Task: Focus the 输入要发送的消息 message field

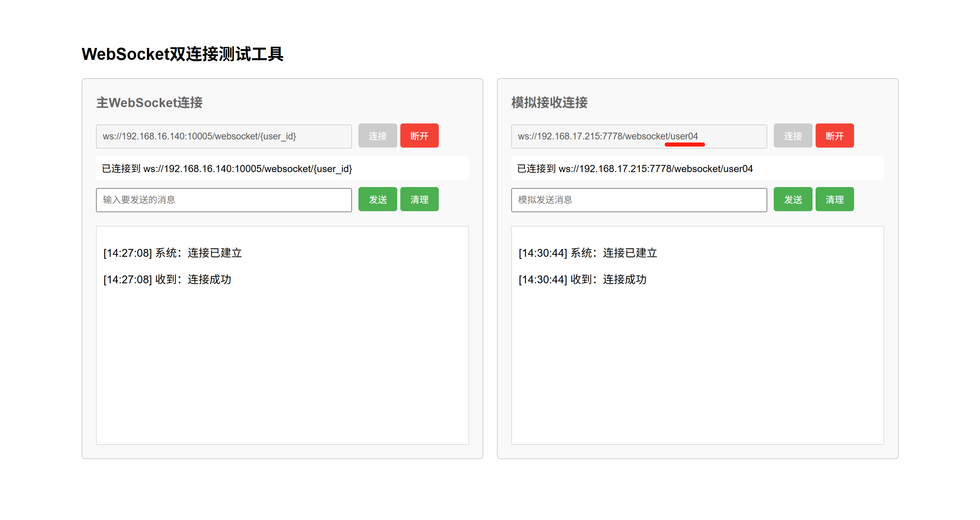Action: click(x=224, y=200)
